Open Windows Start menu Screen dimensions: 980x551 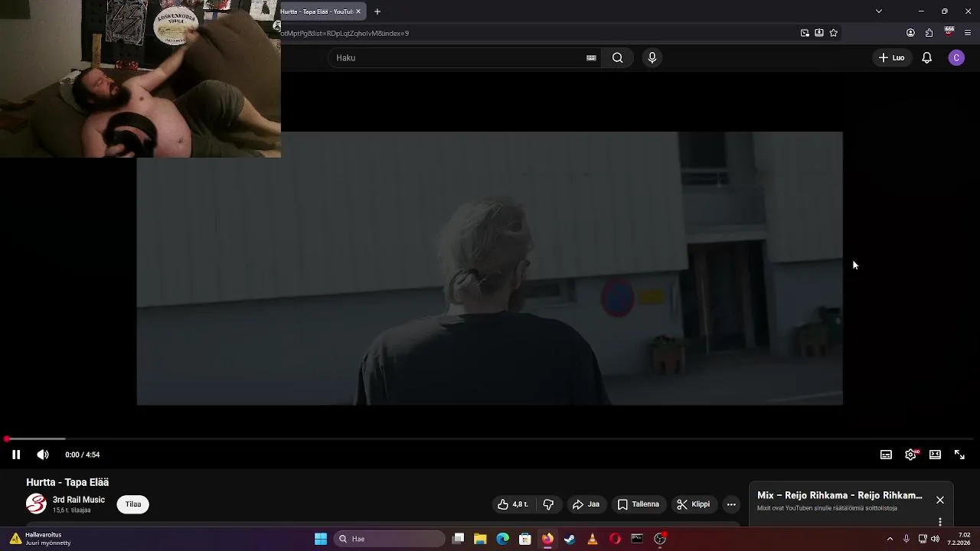coord(321,539)
